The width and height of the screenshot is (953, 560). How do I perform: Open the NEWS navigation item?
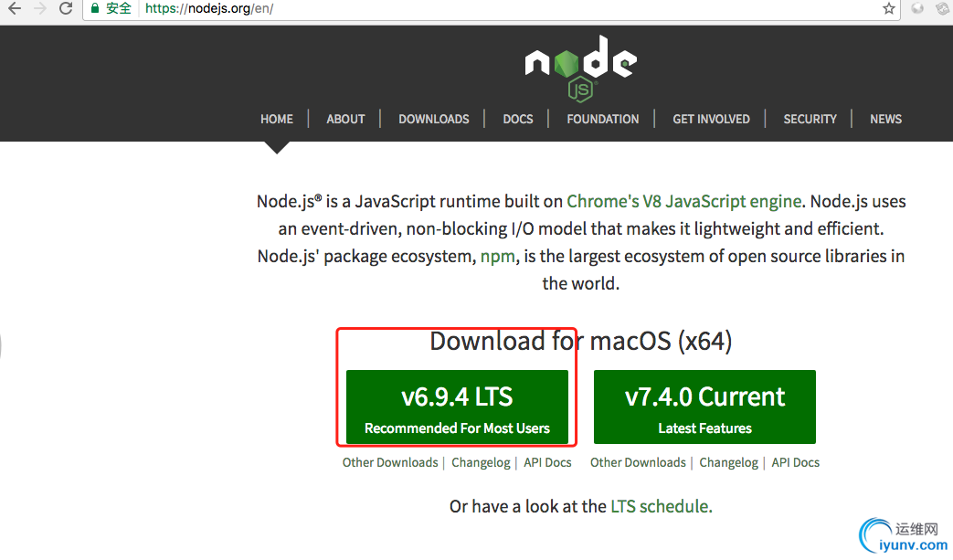click(885, 119)
